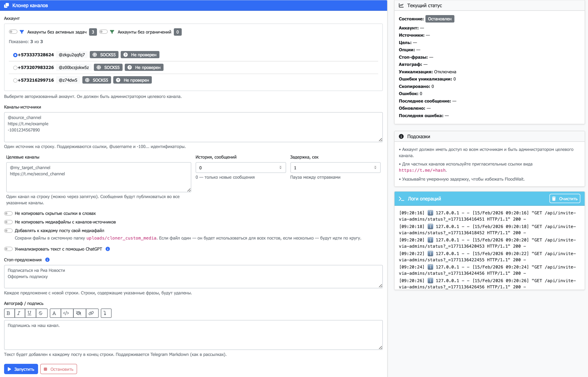Image resolution: width=588 pixels, height=377 pixels.
Task: Click the Целевые каналы text area
Action: tap(98, 177)
